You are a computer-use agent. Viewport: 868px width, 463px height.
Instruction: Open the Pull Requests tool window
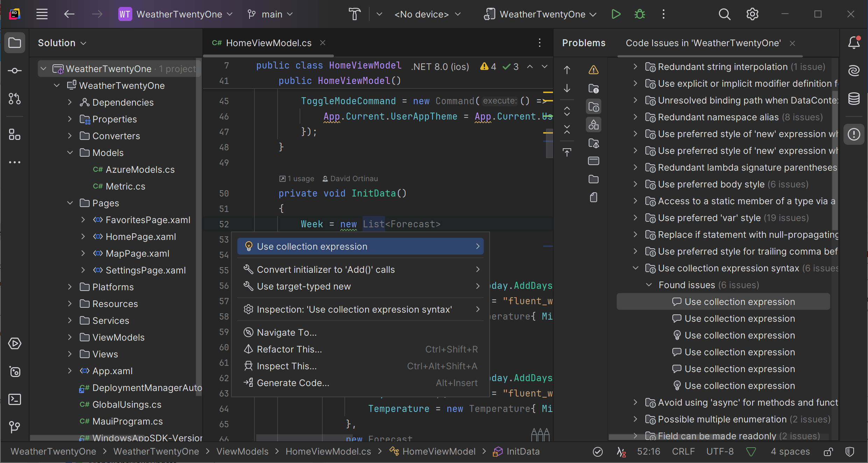[15, 99]
